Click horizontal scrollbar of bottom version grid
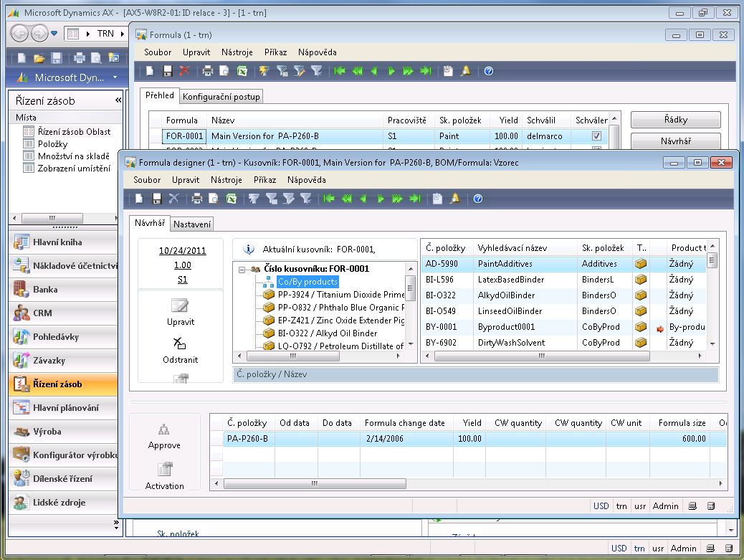The height and width of the screenshot is (560, 744). (x=315, y=483)
